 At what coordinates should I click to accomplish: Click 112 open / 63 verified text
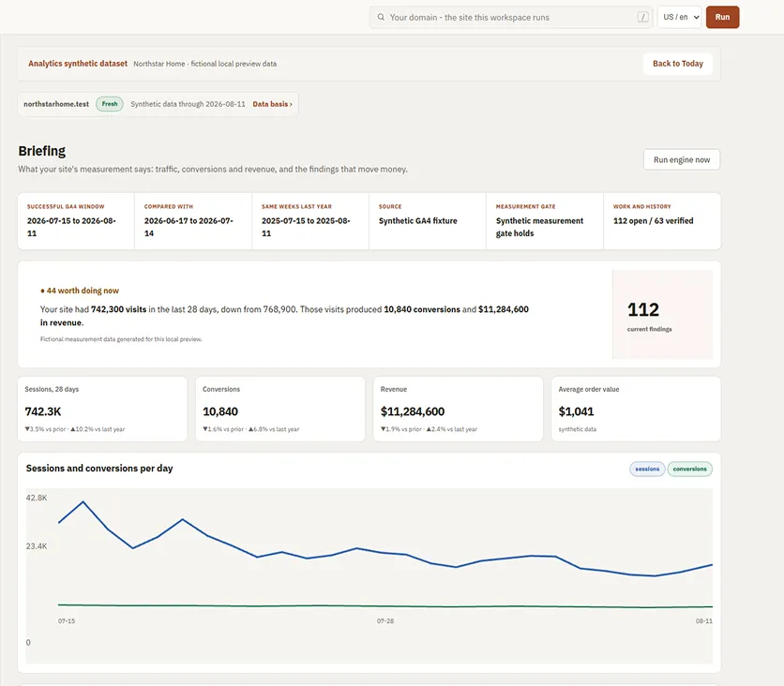pos(653,221)
